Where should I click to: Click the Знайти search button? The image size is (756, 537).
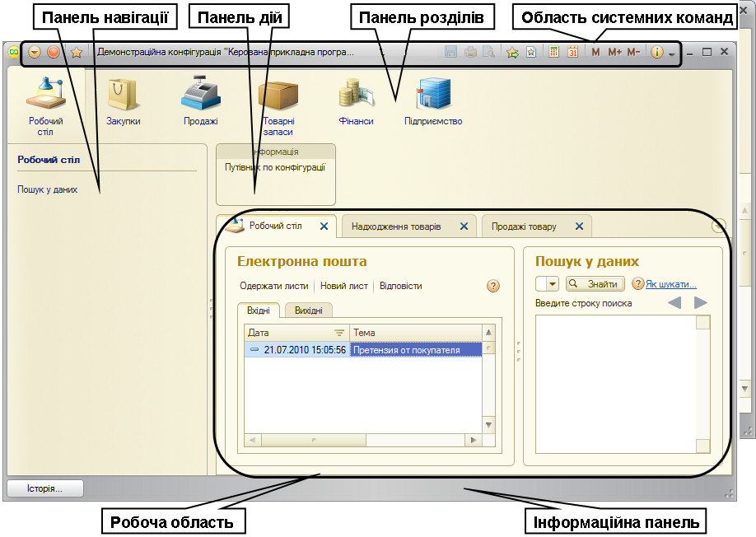[x=595, y=284]
